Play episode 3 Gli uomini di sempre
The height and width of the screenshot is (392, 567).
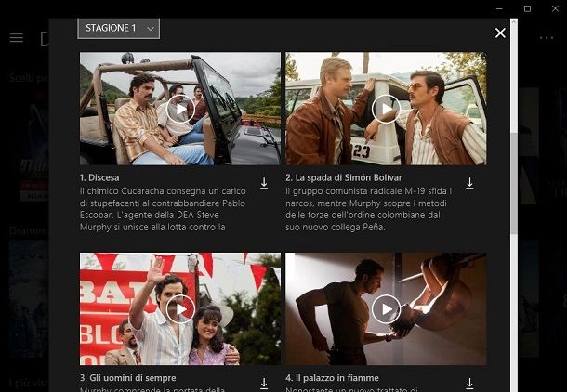[180, 309]
